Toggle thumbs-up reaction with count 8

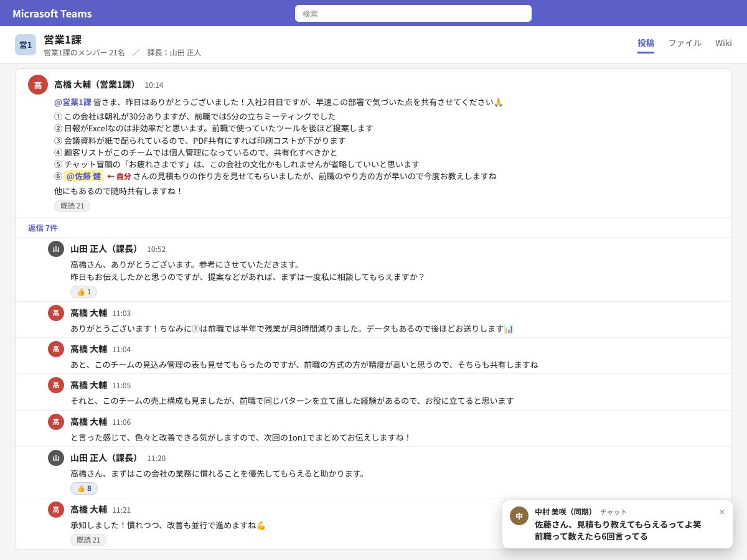[84, 488]
